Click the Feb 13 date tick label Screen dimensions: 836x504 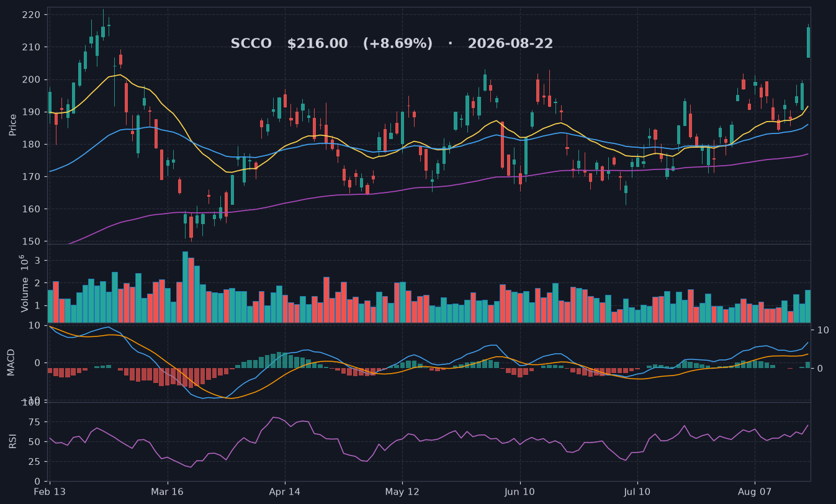click(50, 492)
